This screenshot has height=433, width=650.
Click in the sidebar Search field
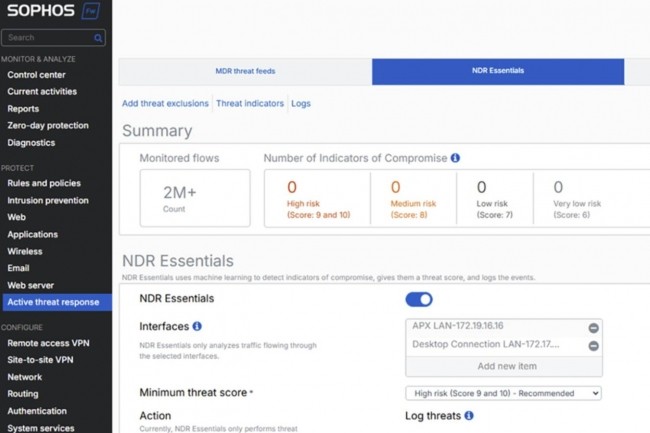[48, 38]
